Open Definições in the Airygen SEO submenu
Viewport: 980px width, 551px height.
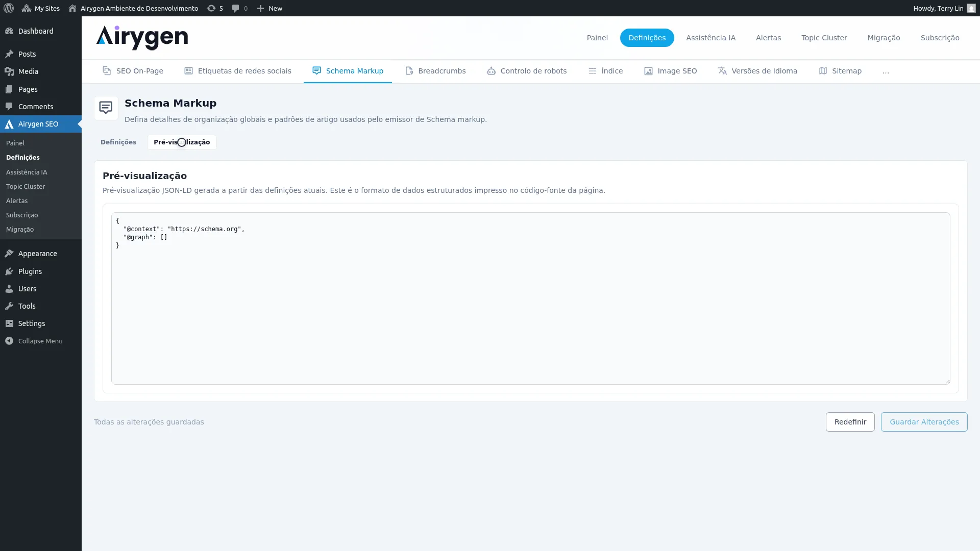[23, 158]
